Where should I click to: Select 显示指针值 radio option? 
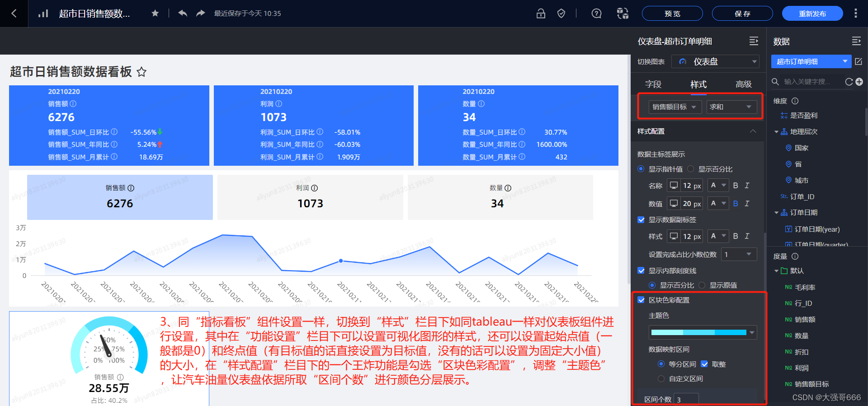tap(641, 169)
